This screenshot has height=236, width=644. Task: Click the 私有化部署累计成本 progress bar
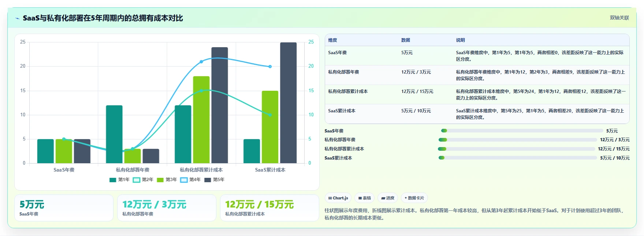coord(517,149)
